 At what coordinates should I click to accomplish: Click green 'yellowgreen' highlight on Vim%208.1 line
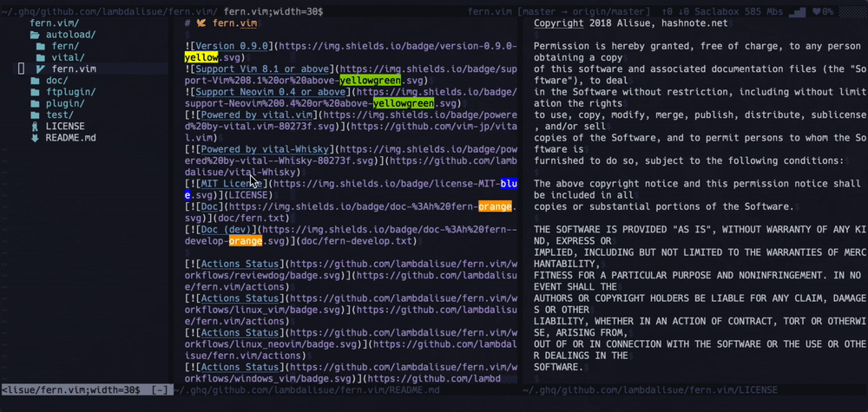tap(371, 80)
